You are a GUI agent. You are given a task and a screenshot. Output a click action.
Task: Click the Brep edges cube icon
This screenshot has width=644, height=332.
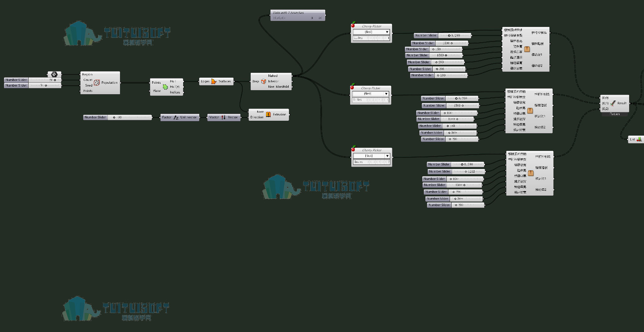click(x=263, y=81)
